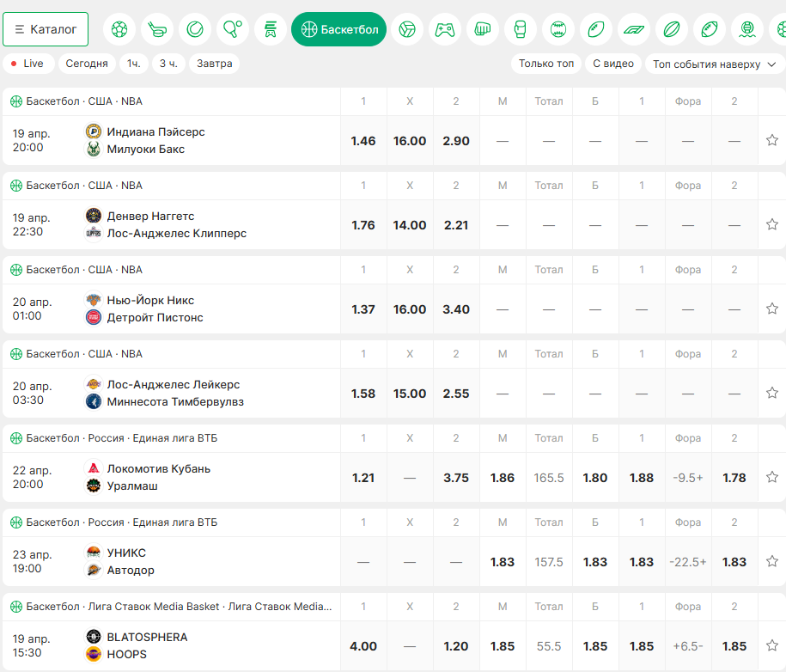Screen dimensions: 786x672
Task: Bet on BLATOSPHERA win at 4.00
Action: (x=363, y=646)
